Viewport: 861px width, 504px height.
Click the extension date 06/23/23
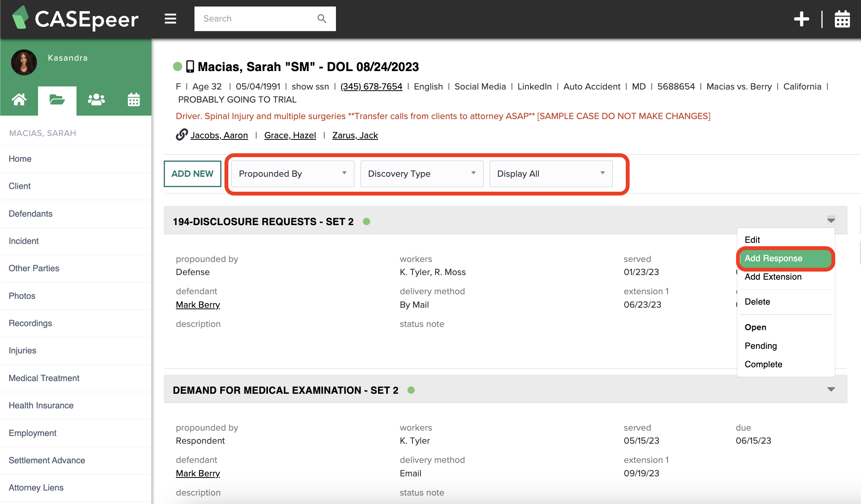(642, 305)
